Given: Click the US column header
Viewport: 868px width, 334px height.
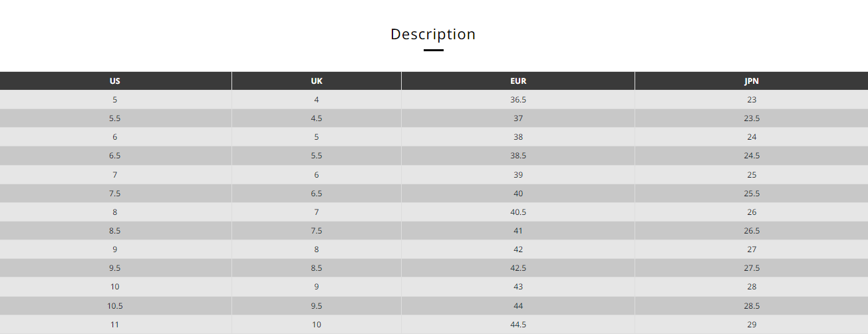Looking at the screenshot, I should (x=115, y=81).
